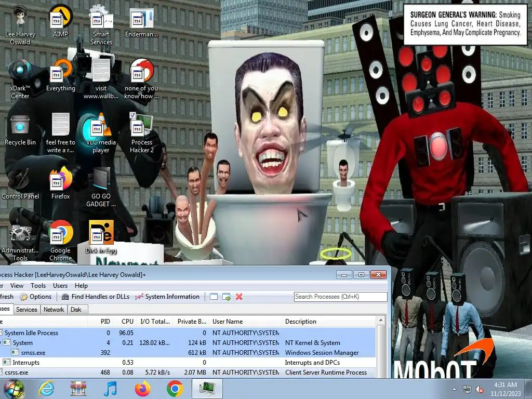This screenshot has width=532, height=399.
Task: Select the Process Hacker 2 desktop shortcut
Action: [141, 133]
